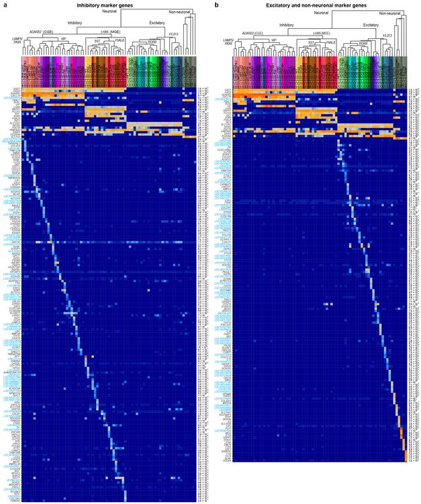Select "Non-neuronal" dendrogram label in panel a
The width and height of the screenshot is (421, 504).
click(x=179, y=12)
